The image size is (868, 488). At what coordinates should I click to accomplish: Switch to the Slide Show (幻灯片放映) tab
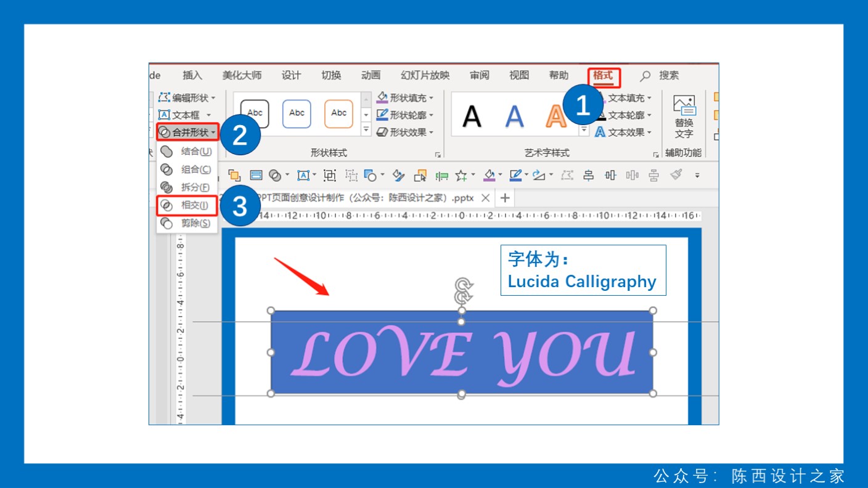coord(425,75)
